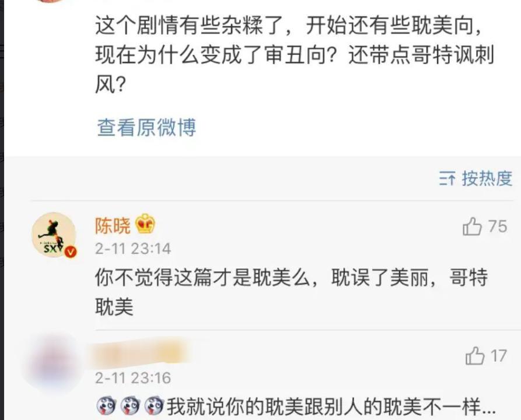This screenshot has width=521, height=420.
Task: Click the orange verified V badge
Action: coord(70,252)
